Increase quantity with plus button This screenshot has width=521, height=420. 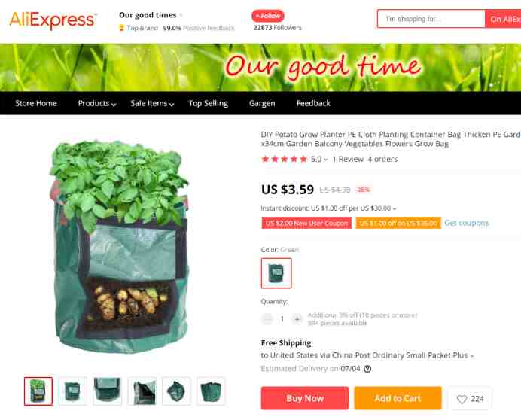tap(297, 319)
